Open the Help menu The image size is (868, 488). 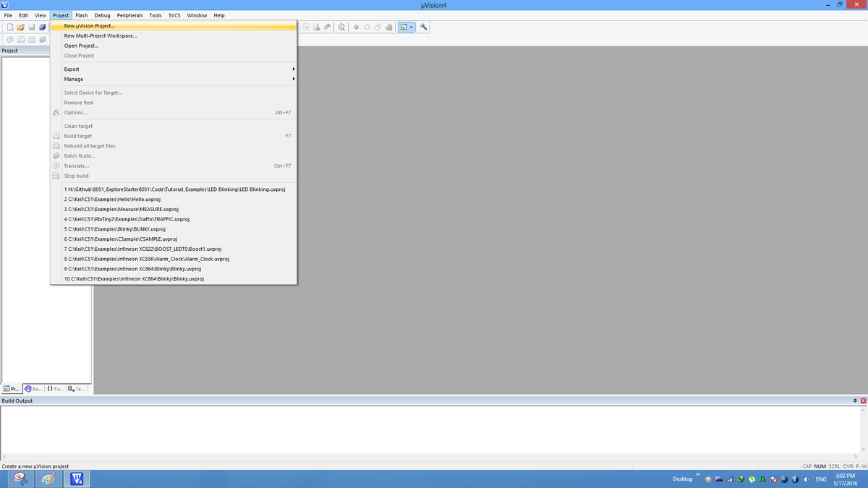click(219, 15)
